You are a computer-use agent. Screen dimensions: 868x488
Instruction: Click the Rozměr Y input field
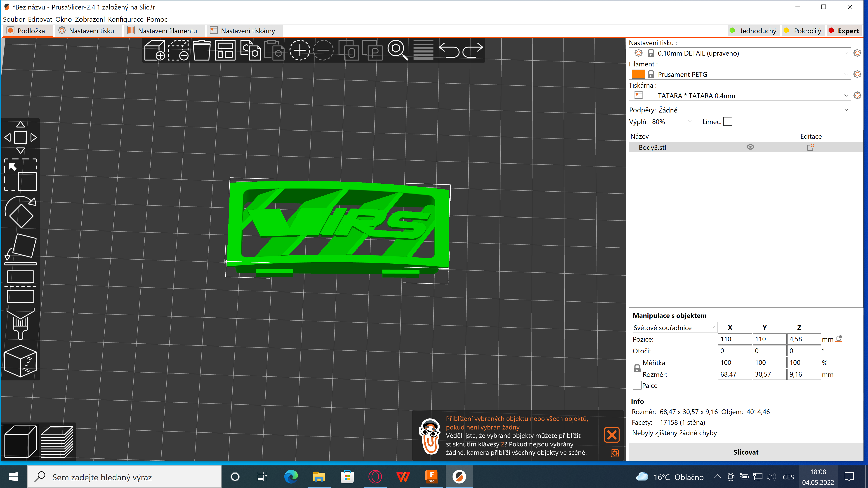(769, 374)
